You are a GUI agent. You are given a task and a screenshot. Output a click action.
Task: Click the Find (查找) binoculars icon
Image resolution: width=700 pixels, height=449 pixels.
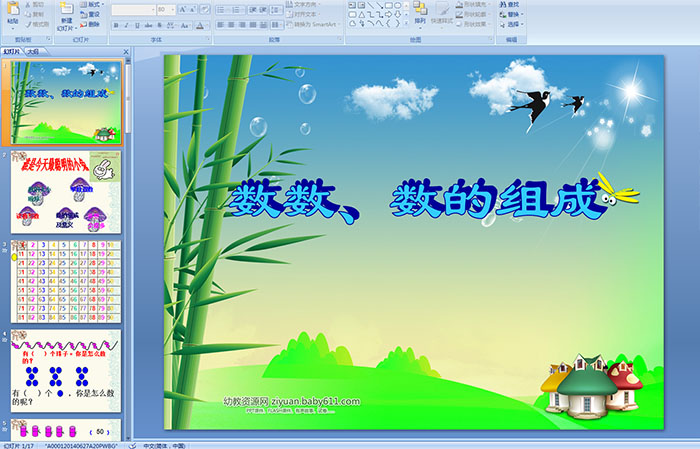[x=503, y=4]
